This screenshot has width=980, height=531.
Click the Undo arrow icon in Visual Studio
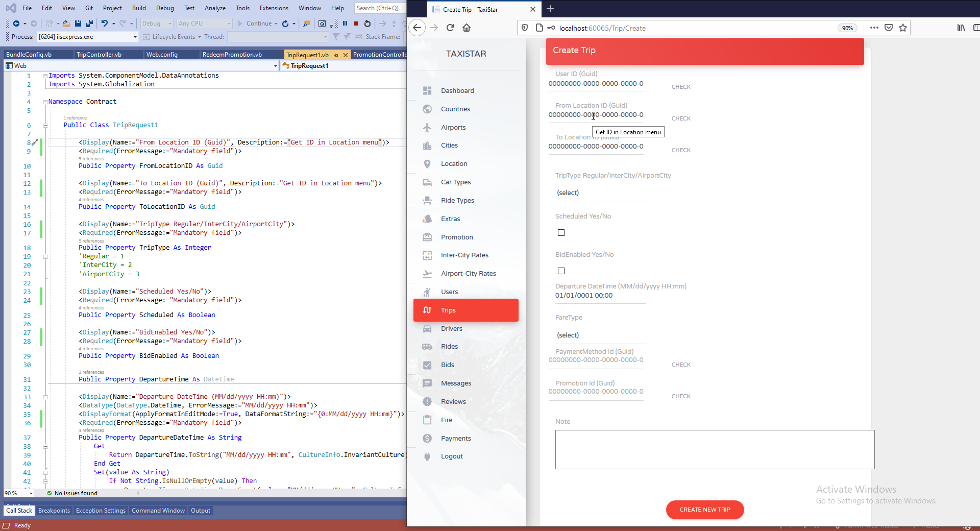click(x=105, y=23)
